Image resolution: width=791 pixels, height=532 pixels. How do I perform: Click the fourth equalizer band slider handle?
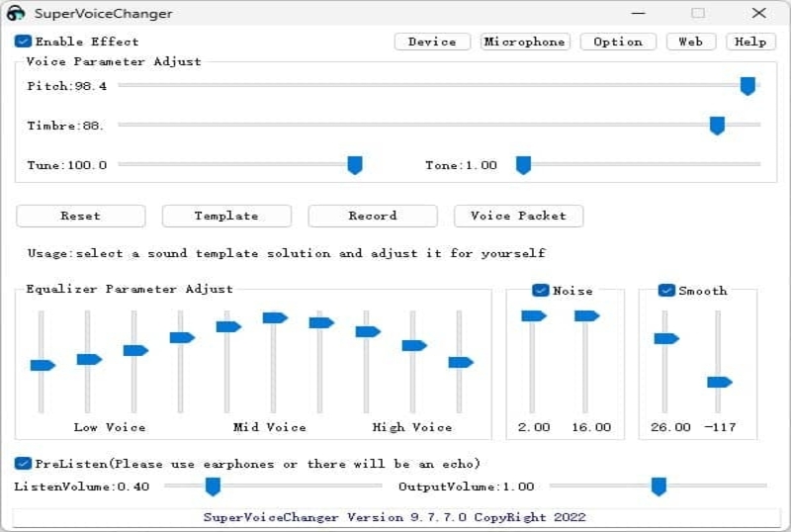tap(182, 337)
